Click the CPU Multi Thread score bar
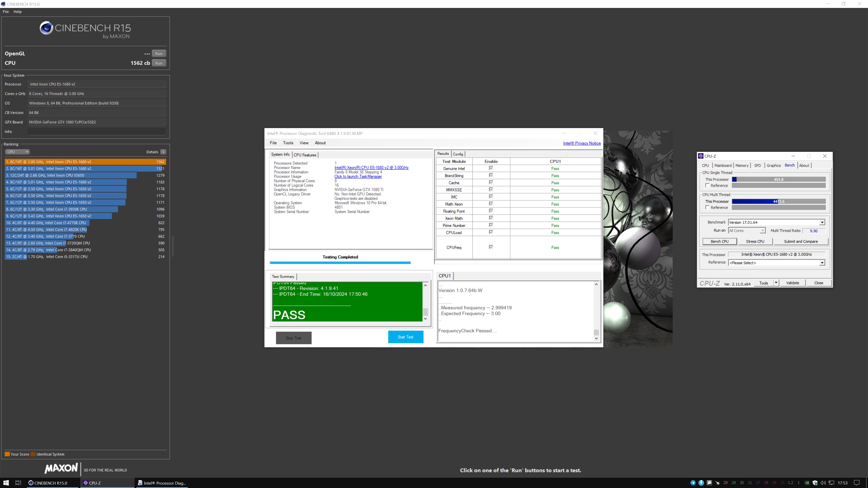Screen dimensions: 868x488 point(779,201)
